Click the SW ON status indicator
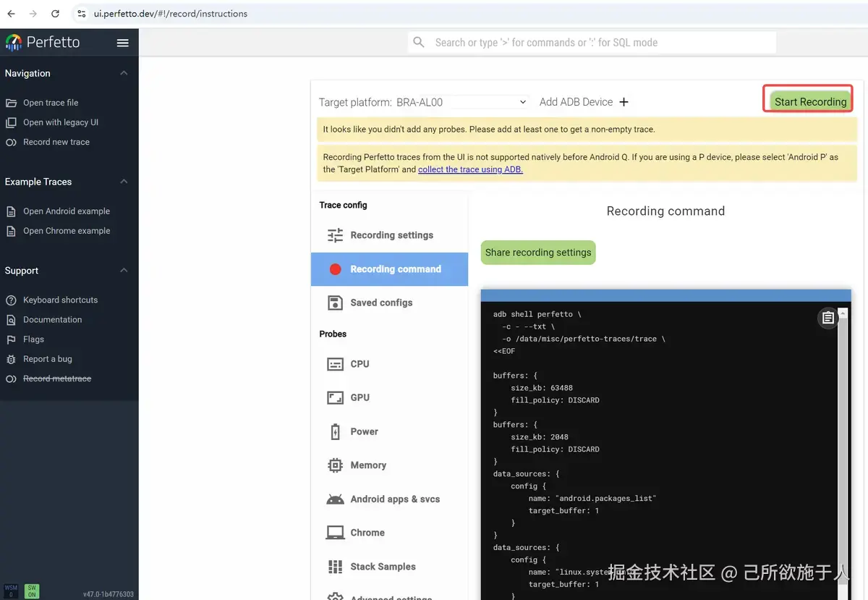This screenshot has height=600, width=868. tap(32, 591)
